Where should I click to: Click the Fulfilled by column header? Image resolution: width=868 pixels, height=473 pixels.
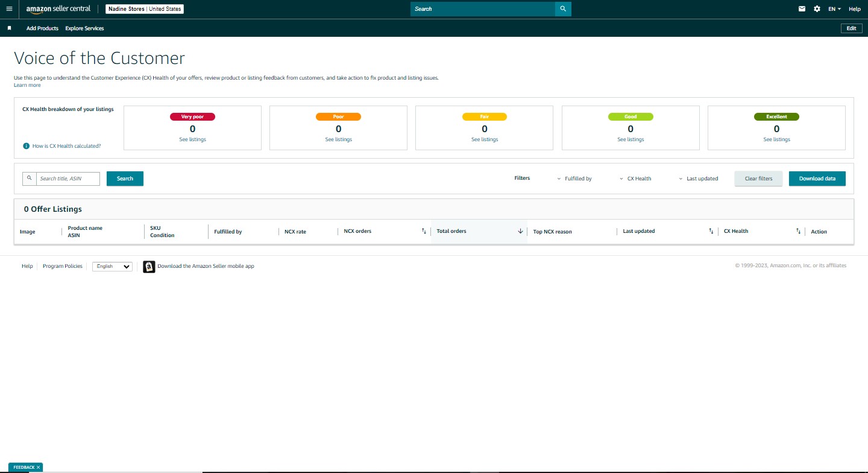pos(228,232)
